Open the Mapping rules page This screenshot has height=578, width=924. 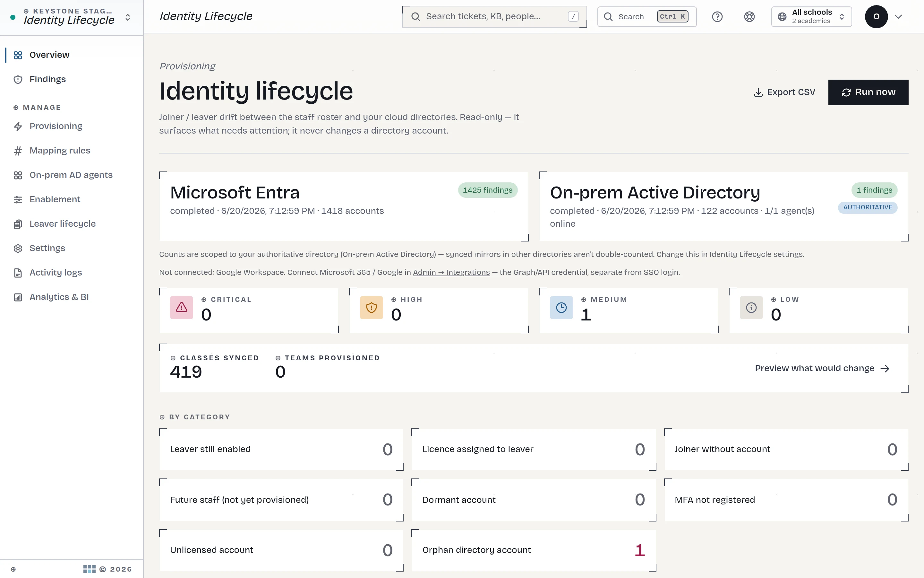tap(72, 151)
